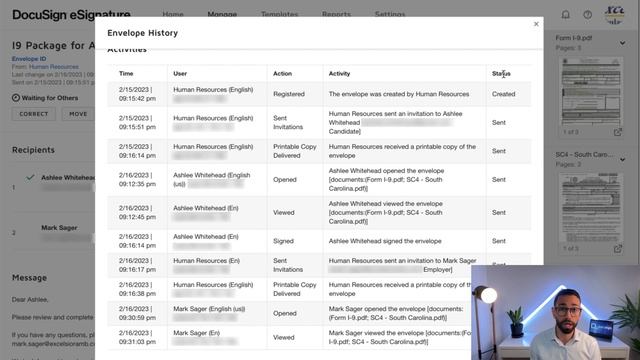Open the user profile avatar
640x360 pixels.
pos(615,15)
